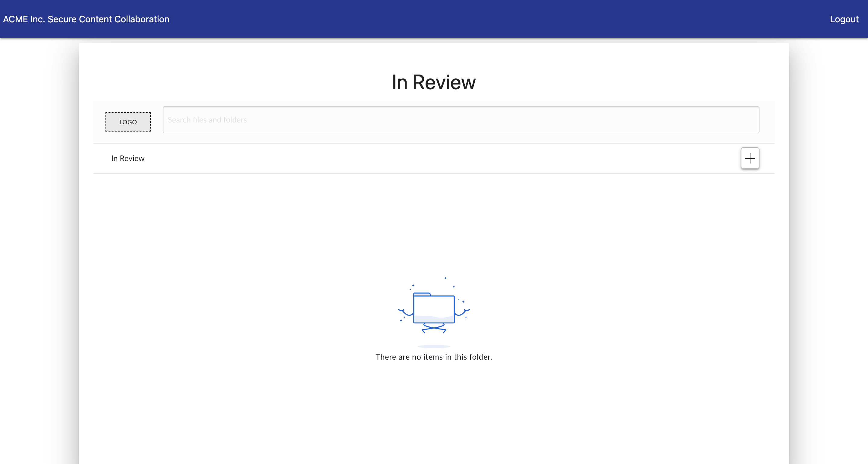
Task: Log out using the Logout link
Action: [x=844, y=19]
